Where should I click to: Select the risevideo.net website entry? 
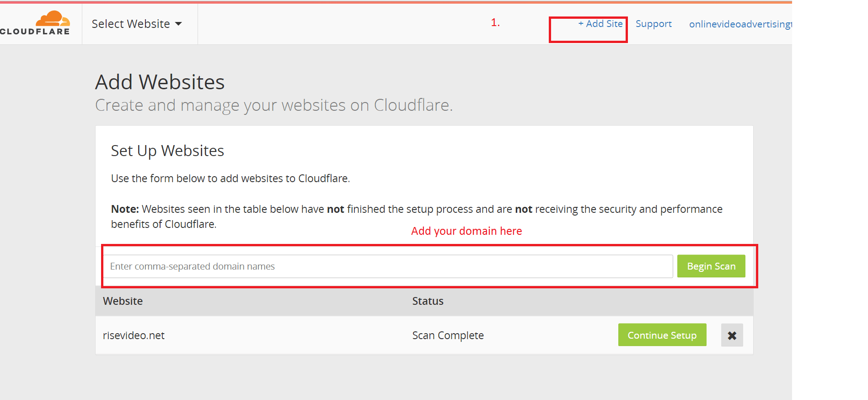[x=134, y=335]
